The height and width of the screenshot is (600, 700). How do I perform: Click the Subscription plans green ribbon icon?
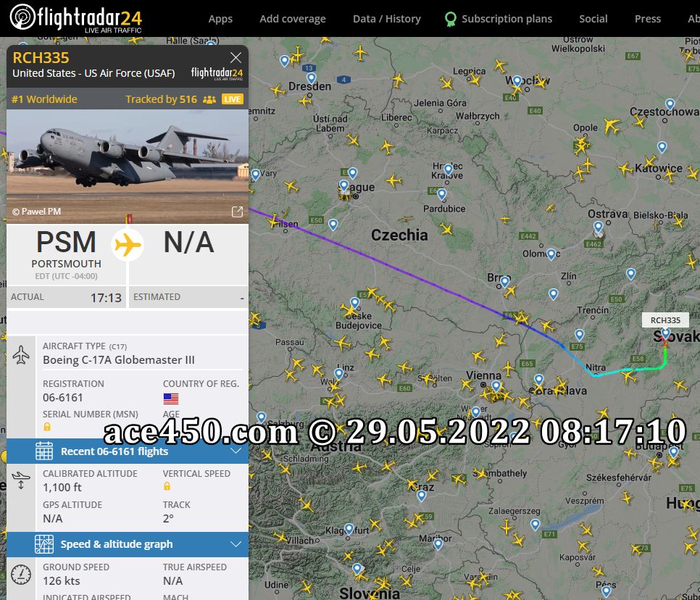(x=451, y=19)
